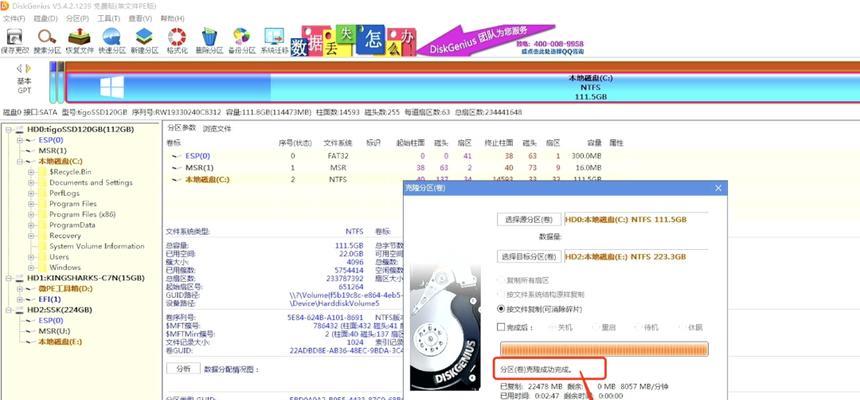This screenshot has width=860, height=400.
Task: Select 按文件系统结构原样复制 option
Action: point(541,295)
